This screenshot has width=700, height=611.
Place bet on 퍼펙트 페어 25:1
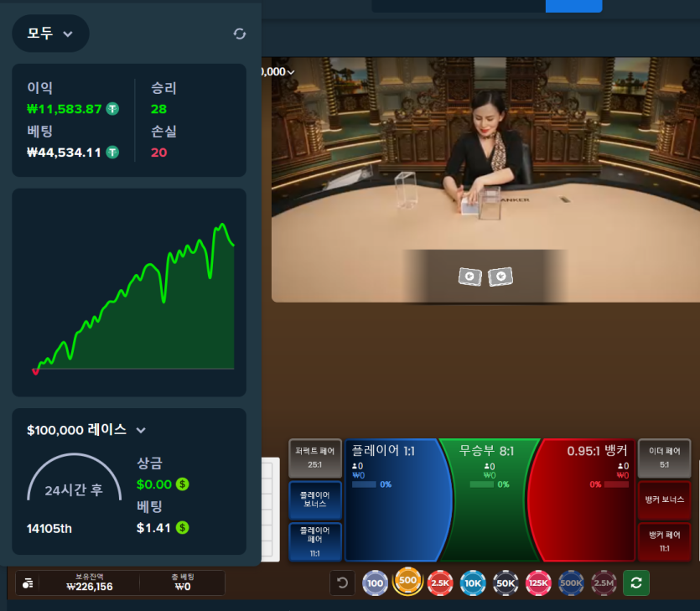pyautogui.click(x=314, y=458)
